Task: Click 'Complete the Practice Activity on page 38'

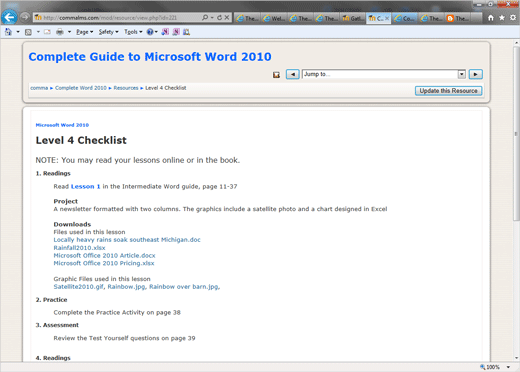Action: [x=117, y=312]
